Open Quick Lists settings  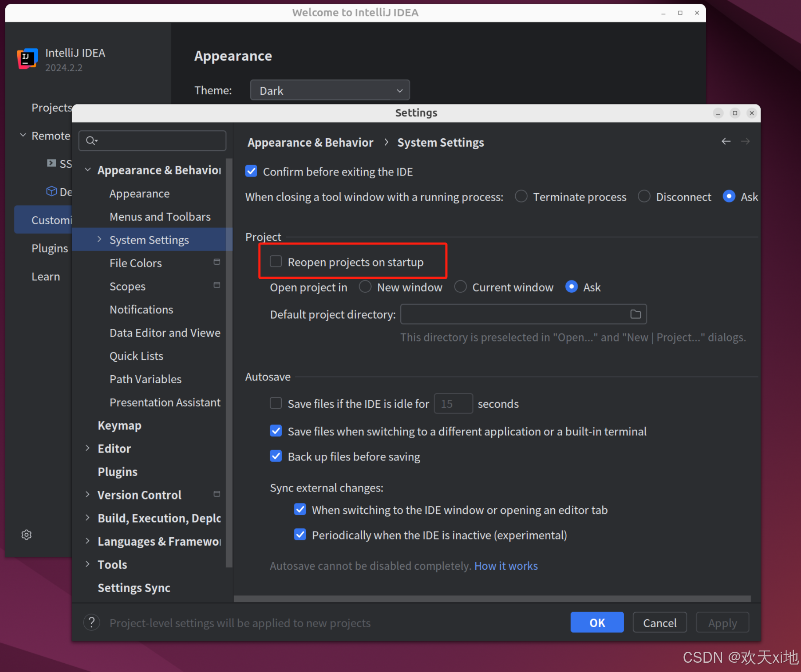coord(136,356)
